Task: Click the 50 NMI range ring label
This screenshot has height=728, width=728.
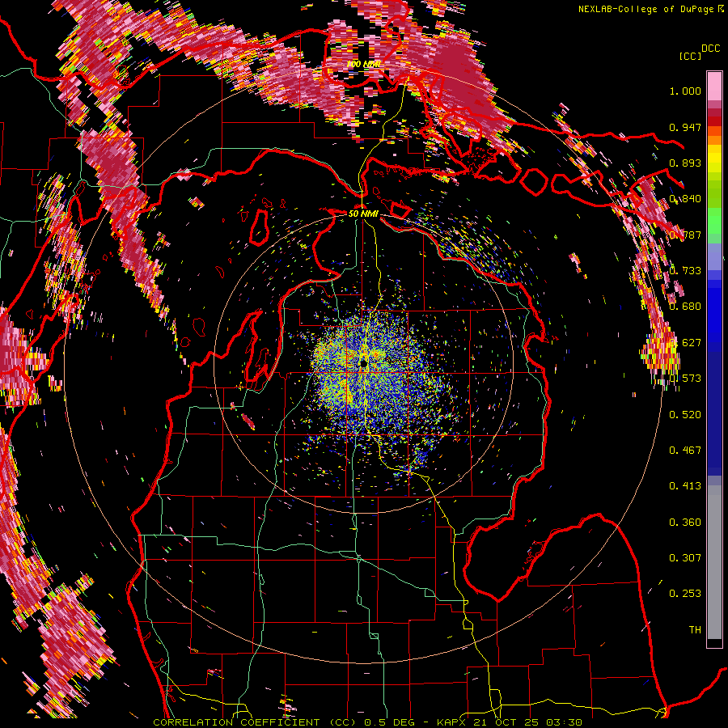Action: [363, 214]
